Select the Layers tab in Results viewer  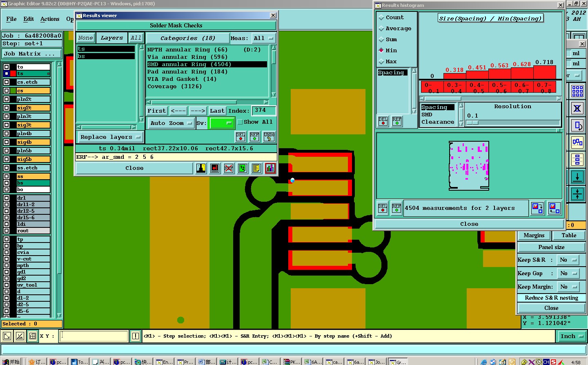coord(112,38)
